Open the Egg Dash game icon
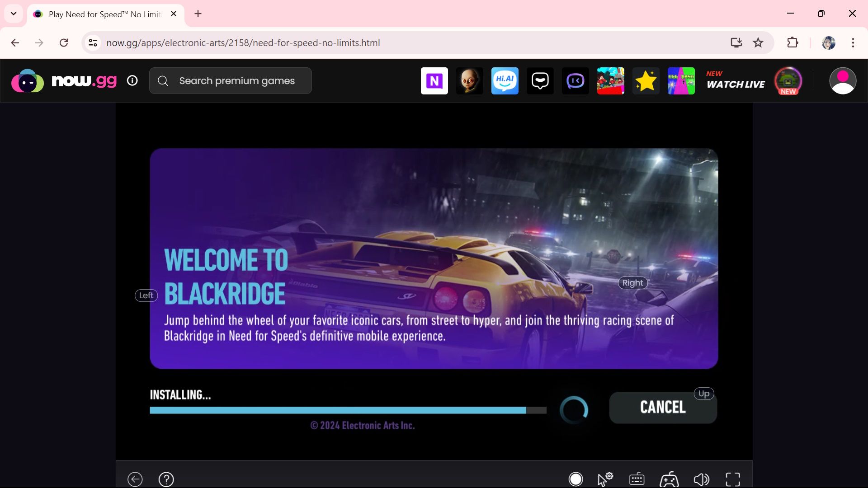Viewport: 868px width, 488px height. (x=681, y=81)
